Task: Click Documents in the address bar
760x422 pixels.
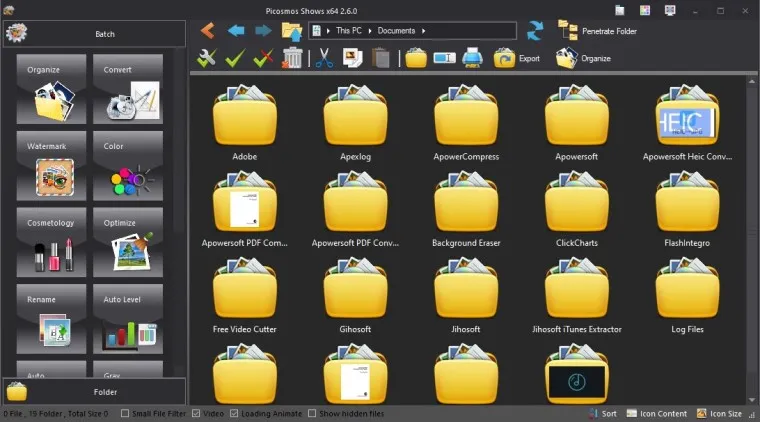Action: pos(396,31)
